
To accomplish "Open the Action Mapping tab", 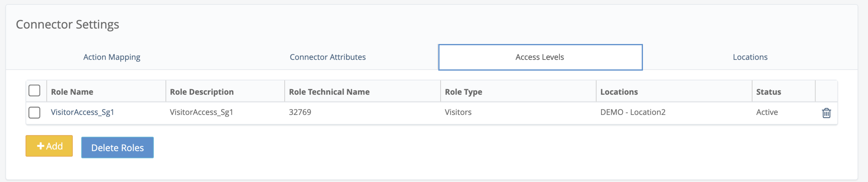I will click(x=112, y=57).
